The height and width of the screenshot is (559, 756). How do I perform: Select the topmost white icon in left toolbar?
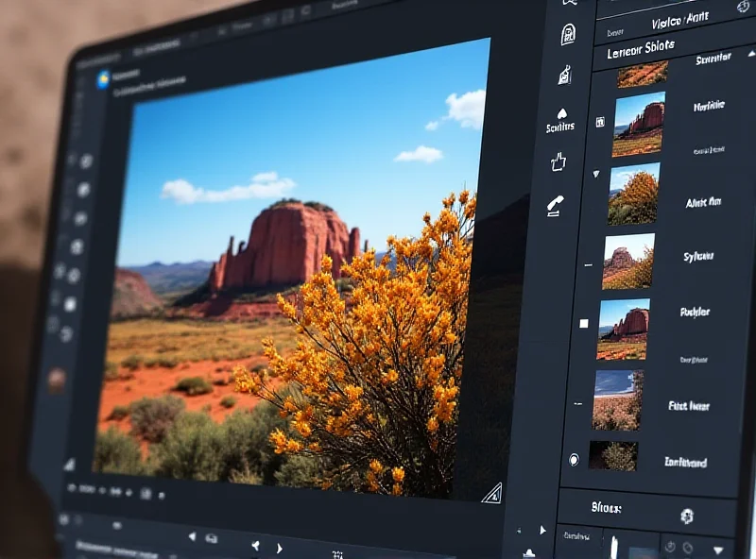86,161
